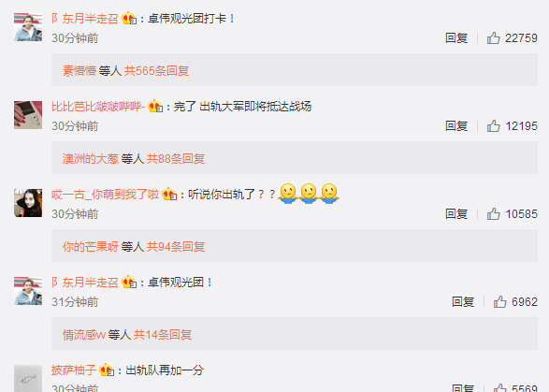This screenshot has width=549, height=392.
Task: Click the crown badge beside 比比芭比啵啵哔哔-
Action: [x=155, y=106]
